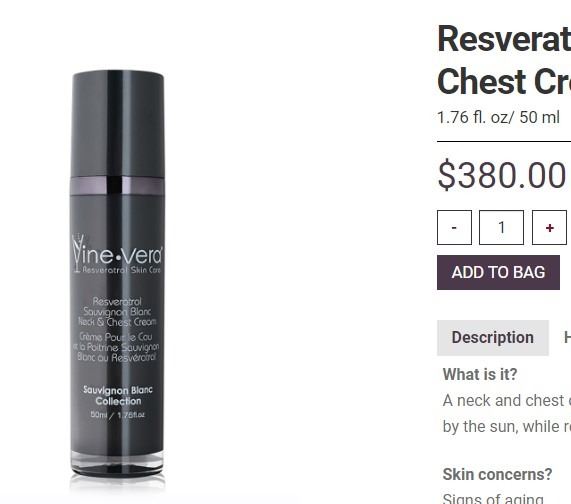
Task: Select the $380.00 price text
Action: (501, 175)
